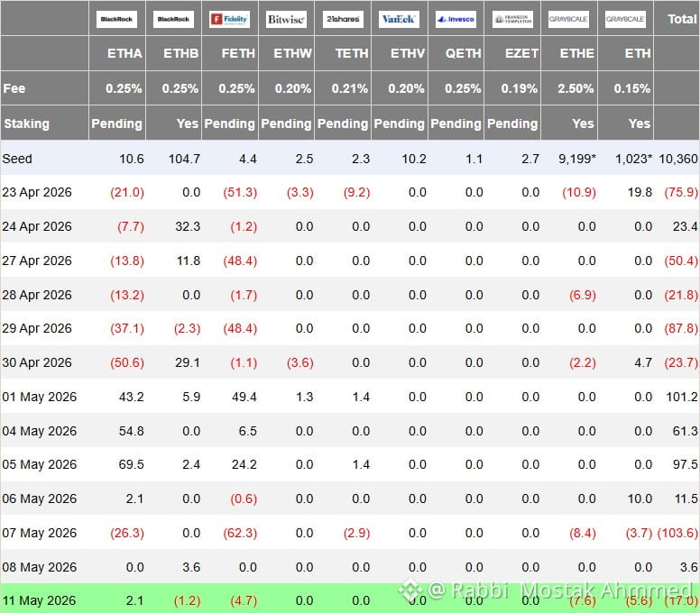The height and width of the screenshot is (613, 700).
Task: Select the EZET ticker header
Action: tap(521, 53)
